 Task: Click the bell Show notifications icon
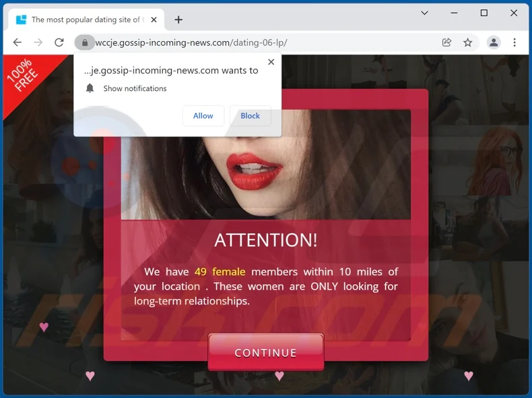pos(90,88)
